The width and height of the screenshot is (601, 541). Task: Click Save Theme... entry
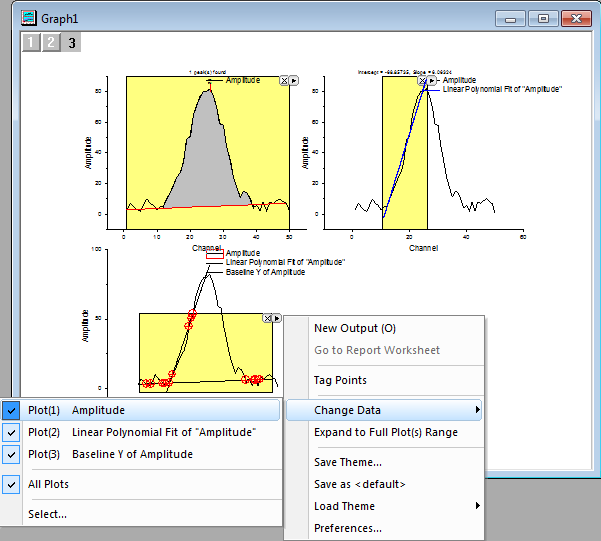tap(347, 462)
